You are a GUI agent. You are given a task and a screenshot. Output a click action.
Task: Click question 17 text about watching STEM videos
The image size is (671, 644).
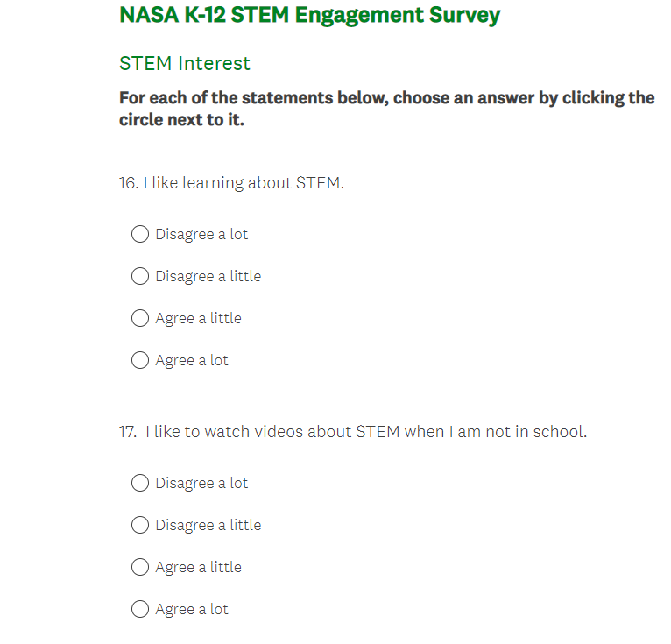coord(353,432)
